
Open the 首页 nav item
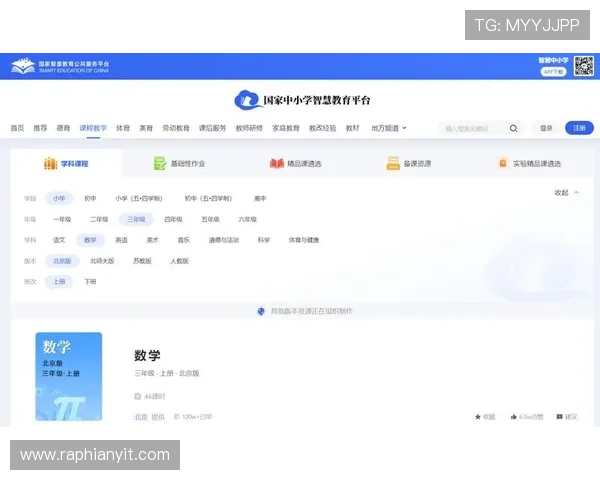[x=17, y=128]
